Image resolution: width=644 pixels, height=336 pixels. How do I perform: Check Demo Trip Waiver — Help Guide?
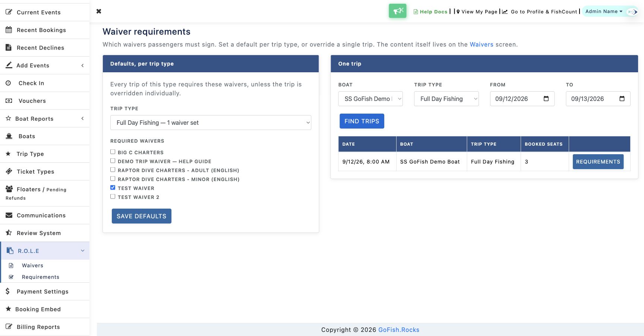point(113,161)
